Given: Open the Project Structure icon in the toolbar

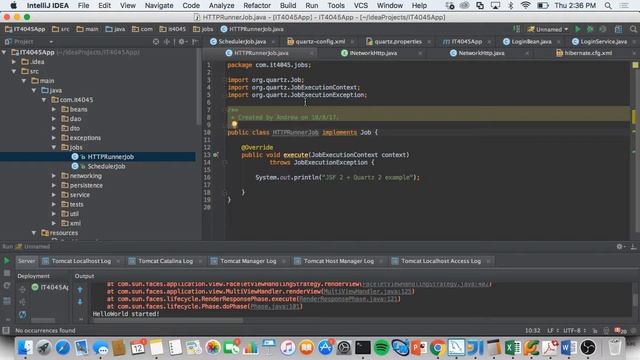Looking at the screenshot, I should [618, 29].
